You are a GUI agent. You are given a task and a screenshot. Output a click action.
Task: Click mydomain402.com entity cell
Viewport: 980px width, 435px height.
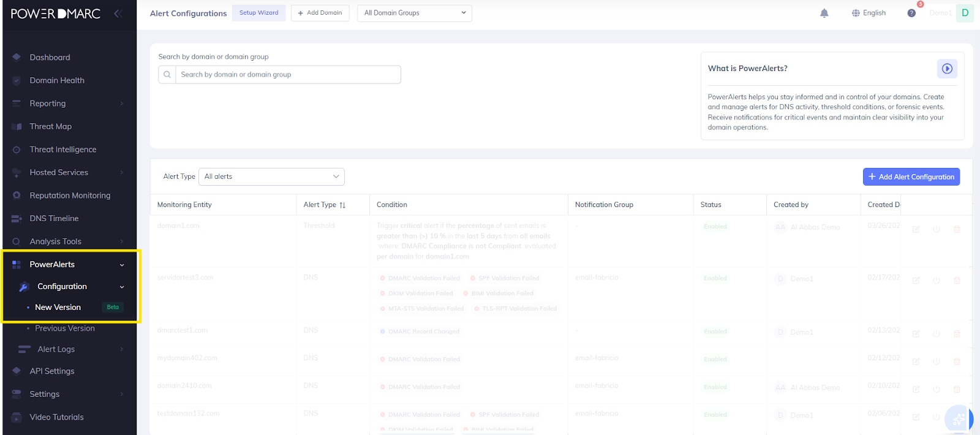click(187, 358)
